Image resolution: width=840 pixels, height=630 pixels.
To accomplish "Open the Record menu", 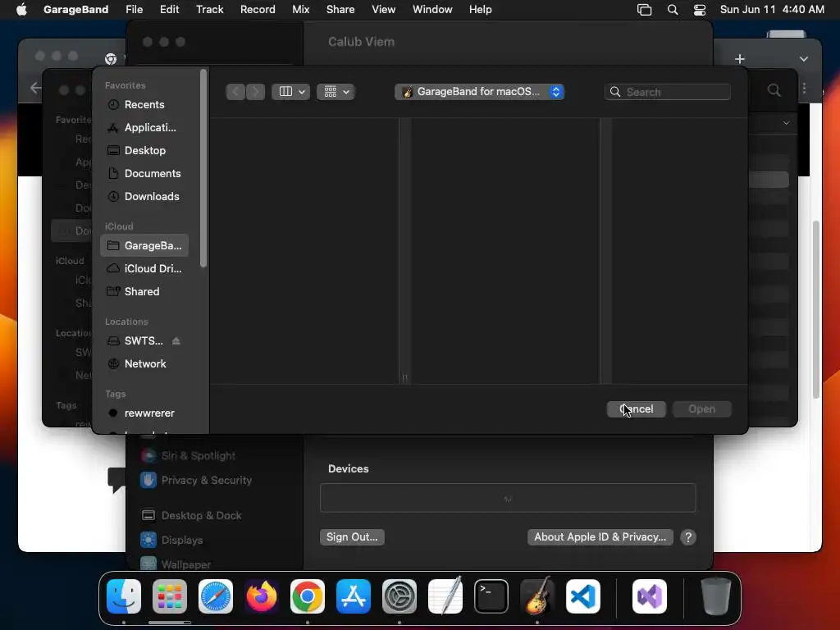I will (x=258, y=10).
